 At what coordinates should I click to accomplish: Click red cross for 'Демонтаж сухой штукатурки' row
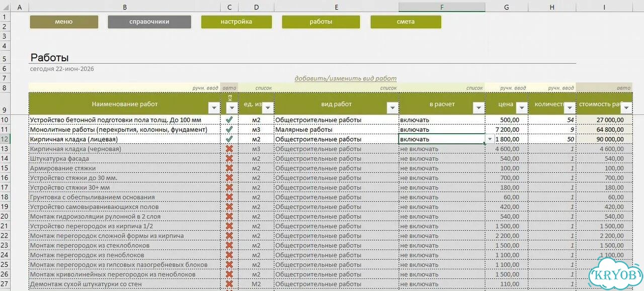229,284
